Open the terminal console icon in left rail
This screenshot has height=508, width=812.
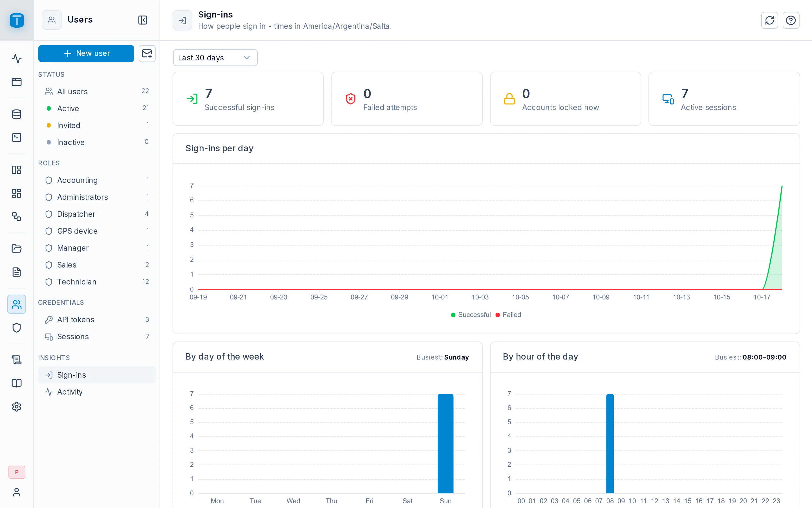point(16,137)
